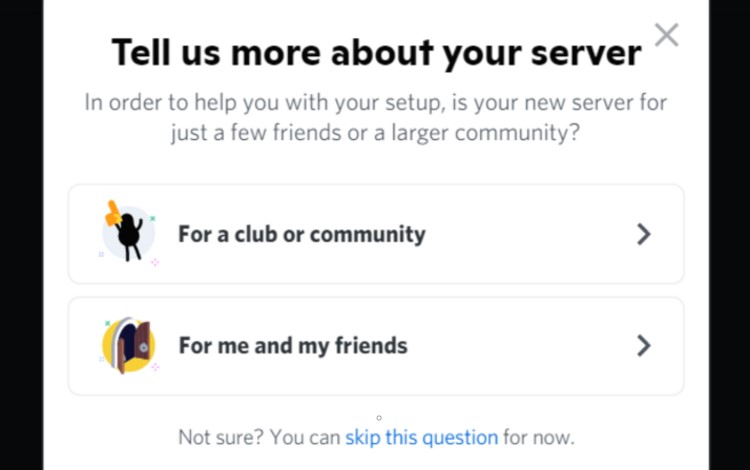Click pink sparkle below the door icon
The image size is (750, 470).
coord(155,368)
